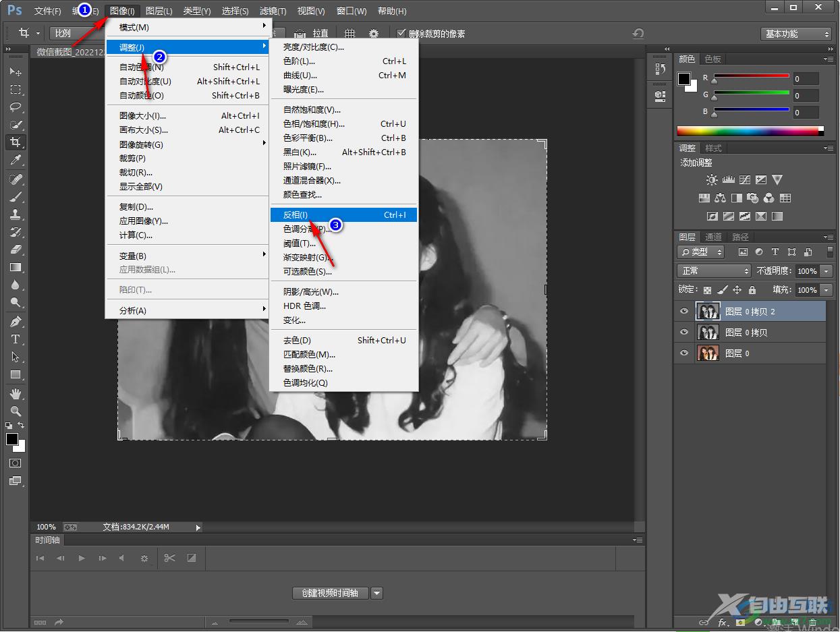The height and width of the screenshot is (632, 840).
Task: Open 滤镜(T) menu
Action: (273, 11)
